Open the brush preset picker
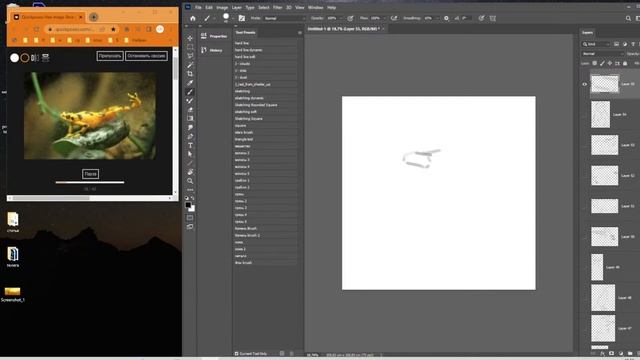Image resolution: width=640 pixels, height=360 pixels. (227, 18)
